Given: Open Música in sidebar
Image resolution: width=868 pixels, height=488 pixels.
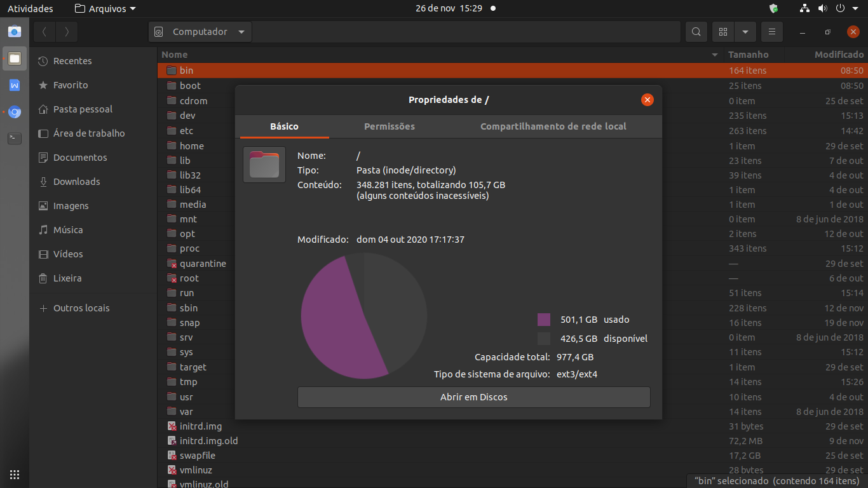Looking at the screenshot, I should pos(93,230).
